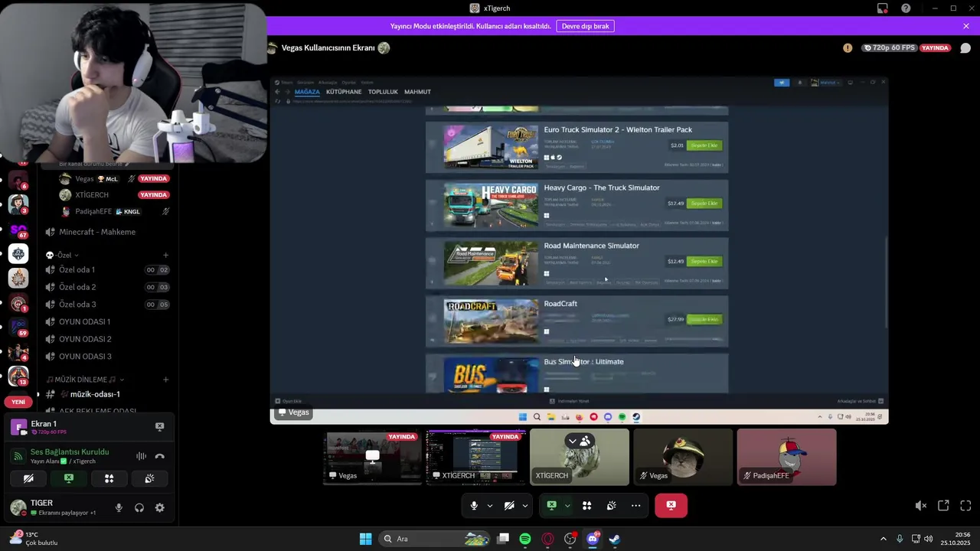980x551 pixels.
Task: Open screen share options arrow in call controls
Action: click(x=567, y=506)
